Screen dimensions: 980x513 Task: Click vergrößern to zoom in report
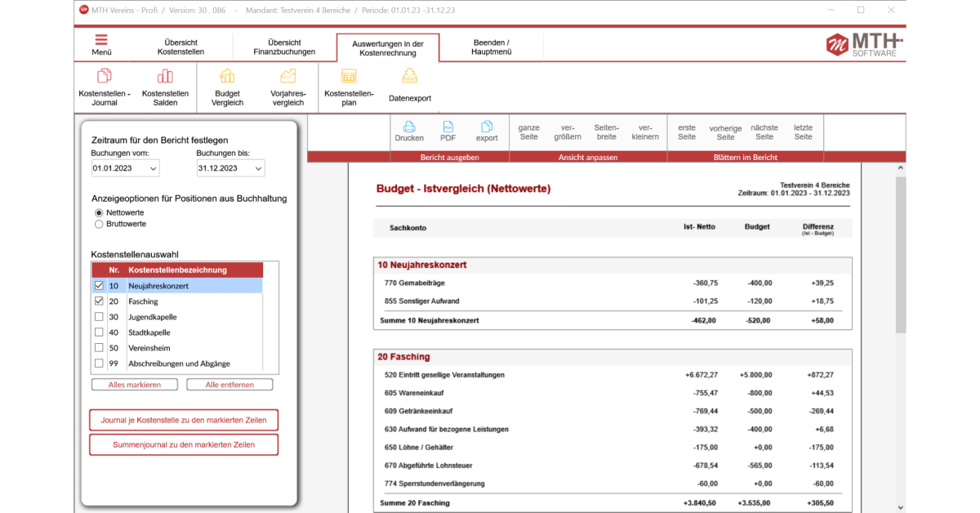coord(568,132)
